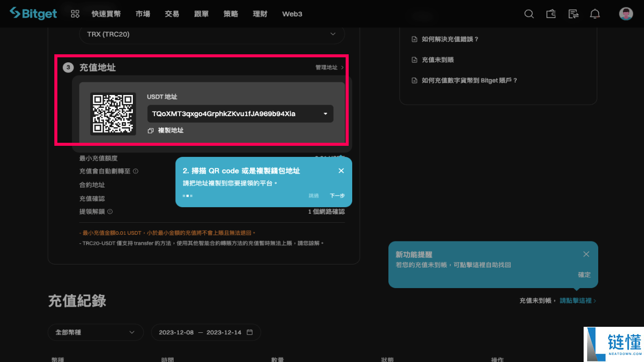Open the 策略 menu
Viewport: 644px width, 362px height.
click(x=231, y=14)
